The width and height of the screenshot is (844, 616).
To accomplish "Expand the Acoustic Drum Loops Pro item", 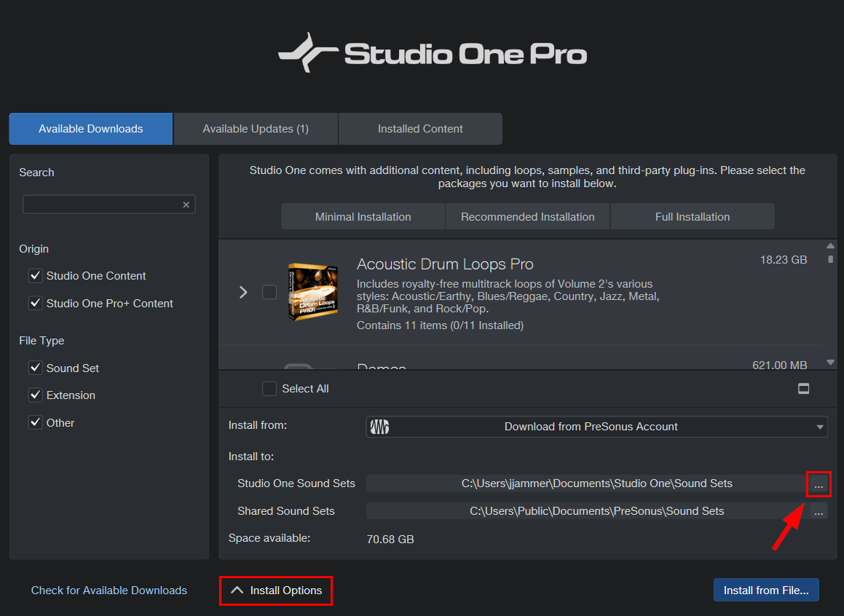I will [243, 292].
